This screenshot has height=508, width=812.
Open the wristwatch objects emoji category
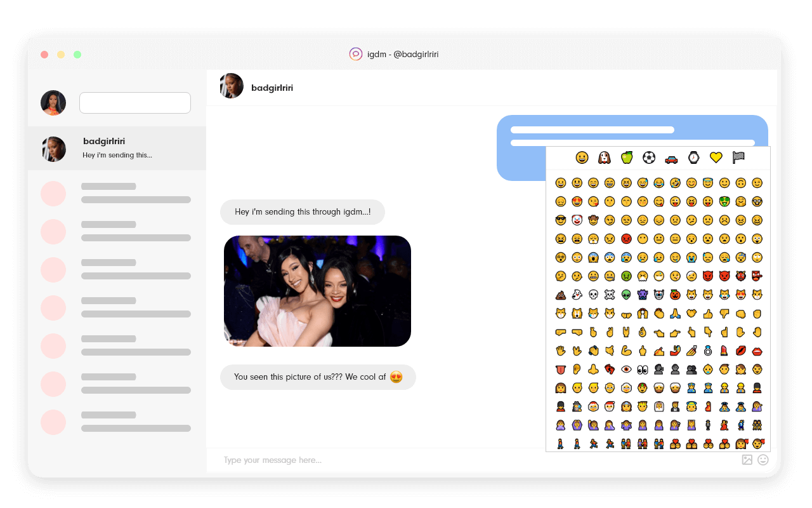[693, 157]
